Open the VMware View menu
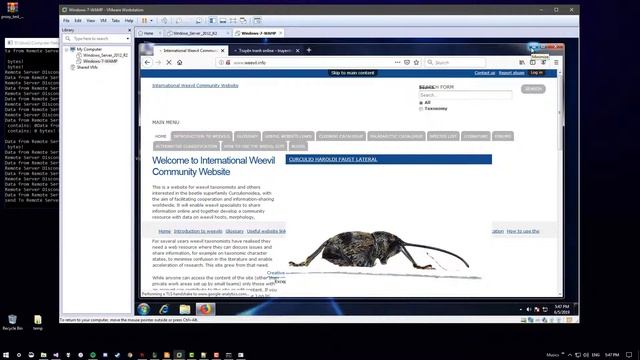 coord(91,20)
